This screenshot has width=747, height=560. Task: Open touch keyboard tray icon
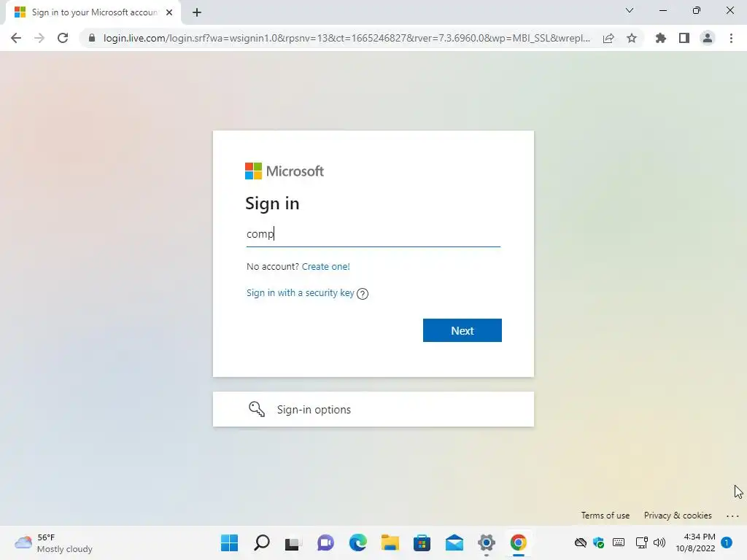[619, 542]
